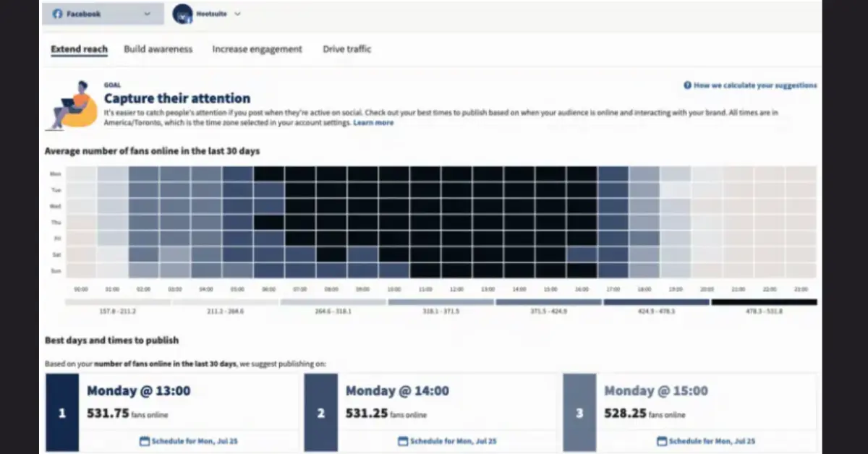The width and height of the screenshot is (868, 454).
Task: Select the 318.1 - 371.5 legend swatch
Action: tap(441, 302)
